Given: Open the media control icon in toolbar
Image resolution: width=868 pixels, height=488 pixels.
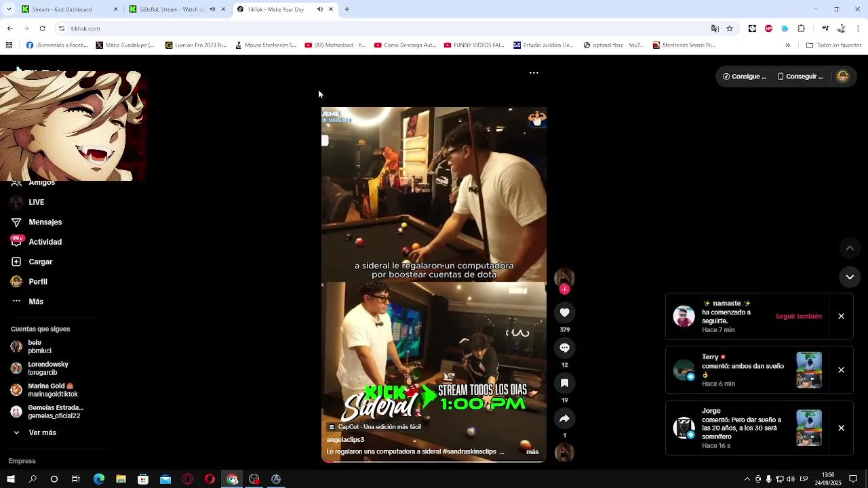Looking at the screenshot, I should 825,28.
